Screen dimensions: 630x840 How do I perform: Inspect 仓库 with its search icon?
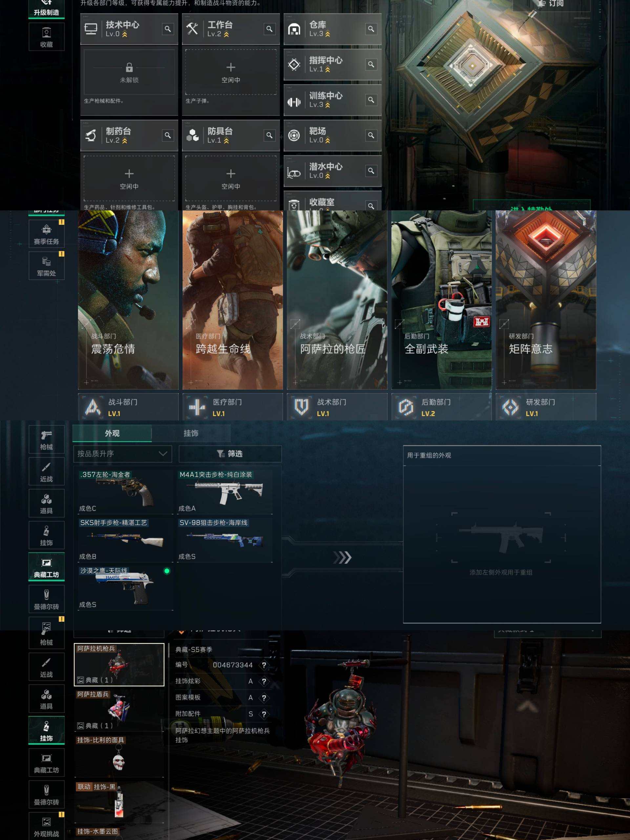(x=371, y=29)
